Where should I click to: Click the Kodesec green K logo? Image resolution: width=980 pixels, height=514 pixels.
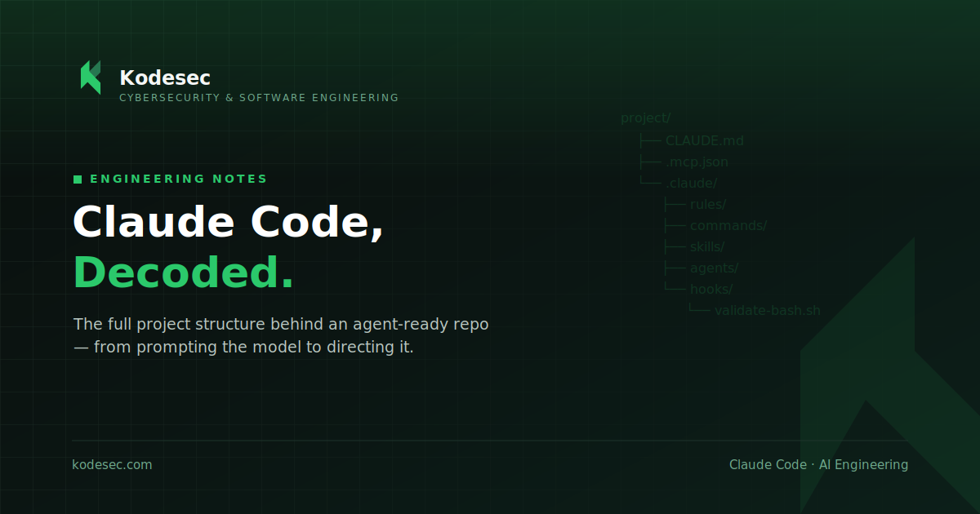tap(91, 78)
